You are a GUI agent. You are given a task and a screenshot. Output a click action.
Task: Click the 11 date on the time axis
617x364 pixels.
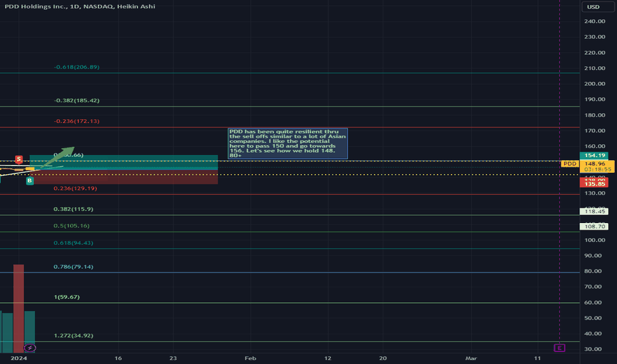[538, 358]
